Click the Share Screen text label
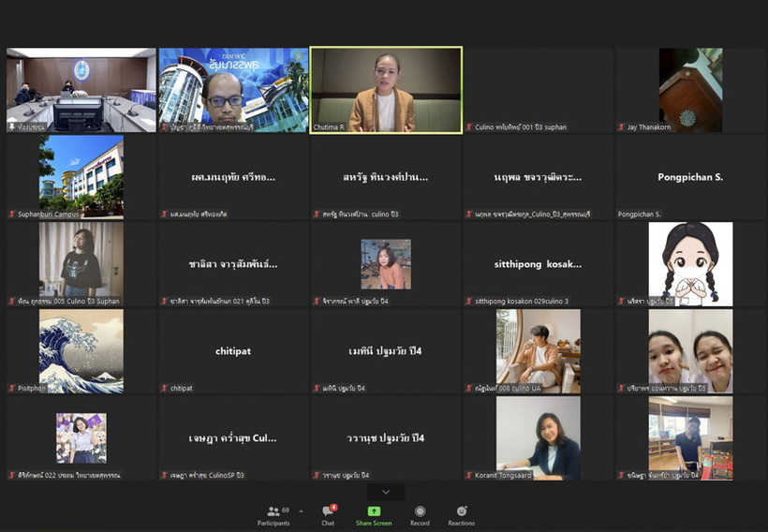The height and width of the screenshot is (532, 768). pyautogui.click(x=374, y=524)
